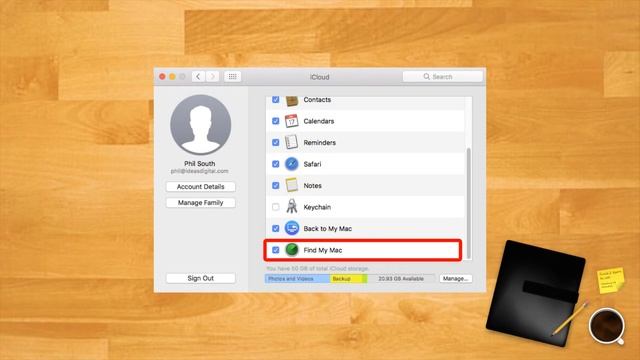Uncheck the Reminders checkbox
Screen dimensions: 640x360
tap(276, 142)
